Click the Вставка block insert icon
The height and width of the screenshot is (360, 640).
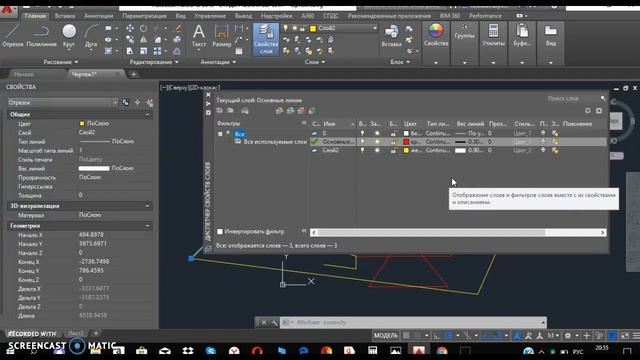pyautogui.click(x=391, y=35)
